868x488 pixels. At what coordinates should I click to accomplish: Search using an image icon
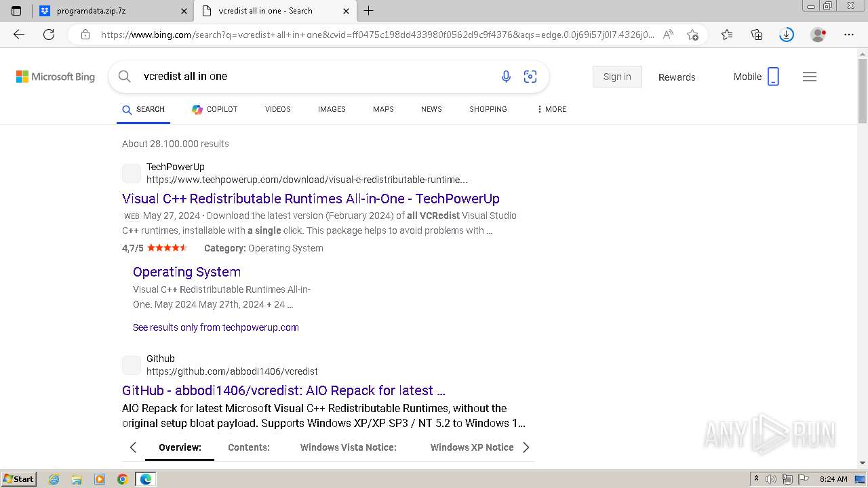pyautogui.click(x=530, y=77)
